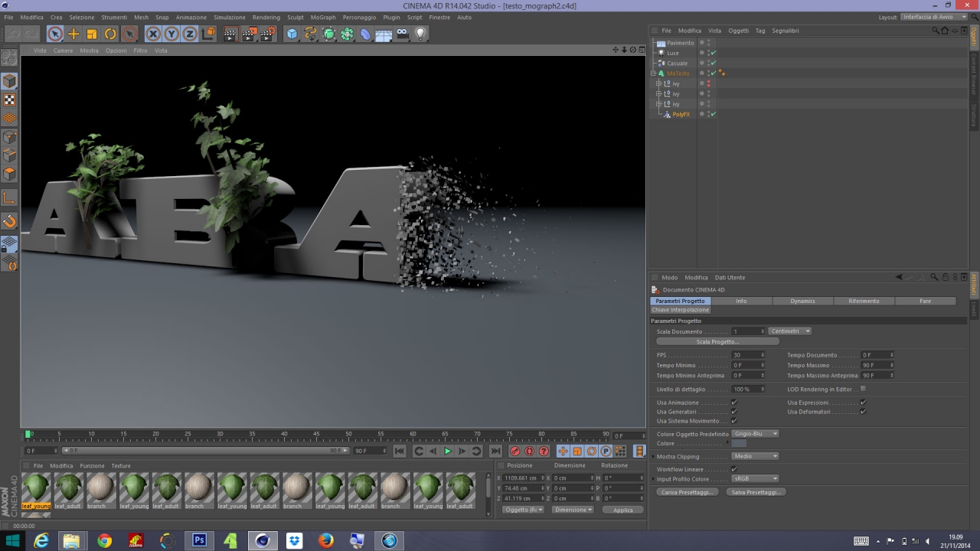Screen dimensions: 980x551
Task: Select the Rotate tool icon
Action: [110, 34]
